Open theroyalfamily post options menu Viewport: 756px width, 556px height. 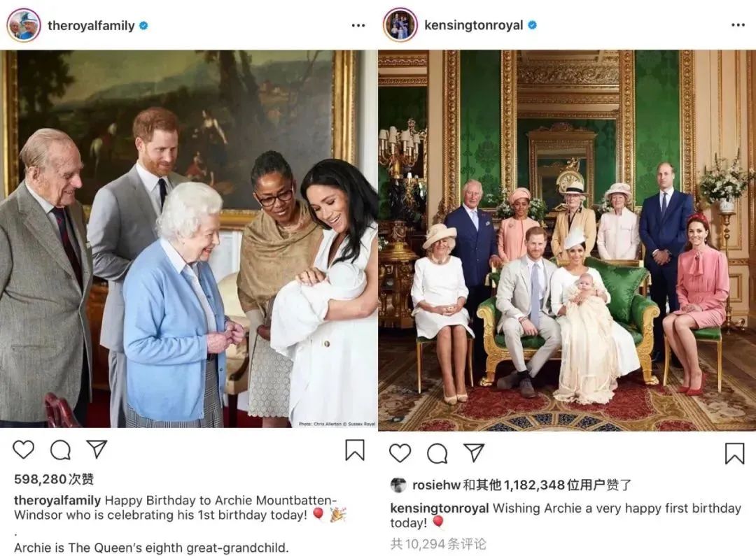click(x=358, y=26)
